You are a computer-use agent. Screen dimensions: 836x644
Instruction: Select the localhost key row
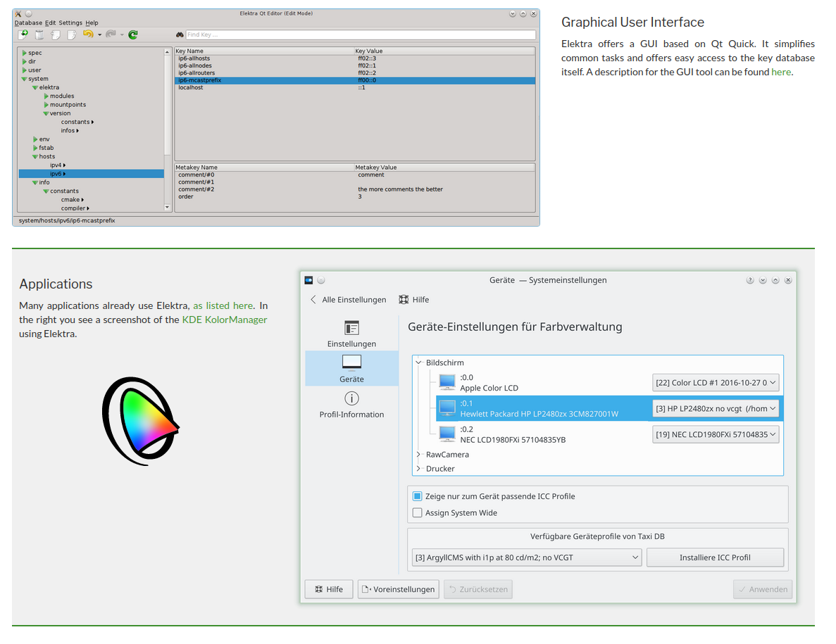pos(355,87)
